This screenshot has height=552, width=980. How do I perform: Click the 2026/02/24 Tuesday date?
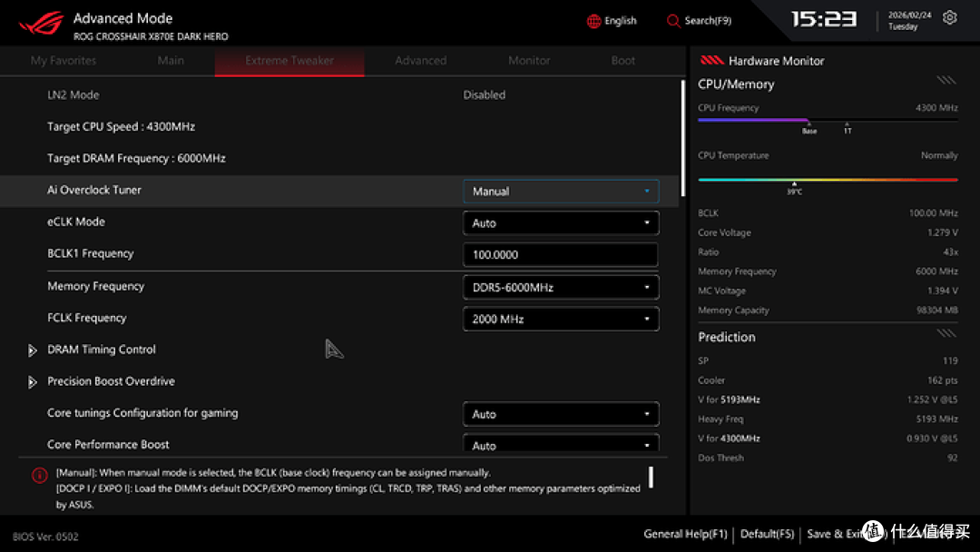click(x=909, y=21)
